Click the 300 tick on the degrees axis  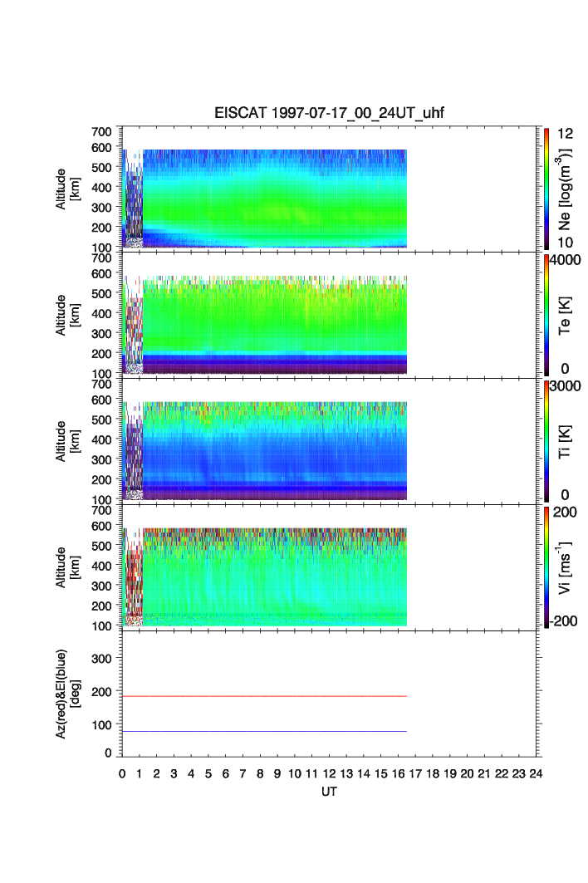(101, 659)
